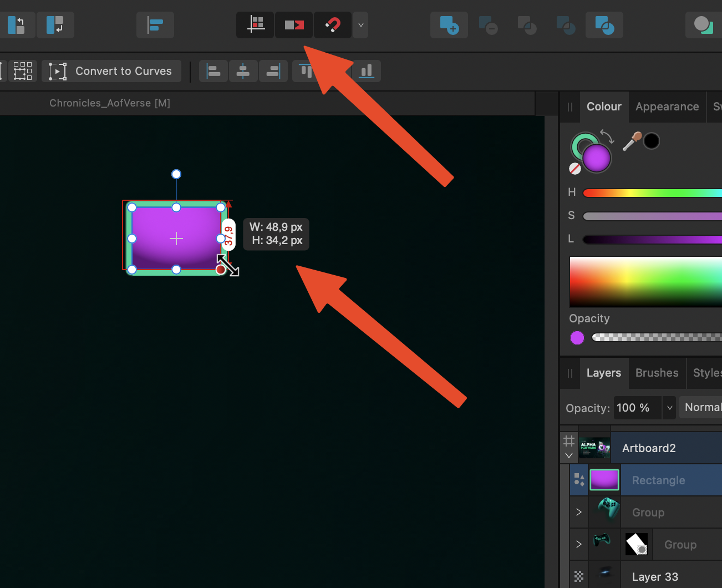
Task: Click the Divide boolean geometry icon
Action: tap(566, 25)
